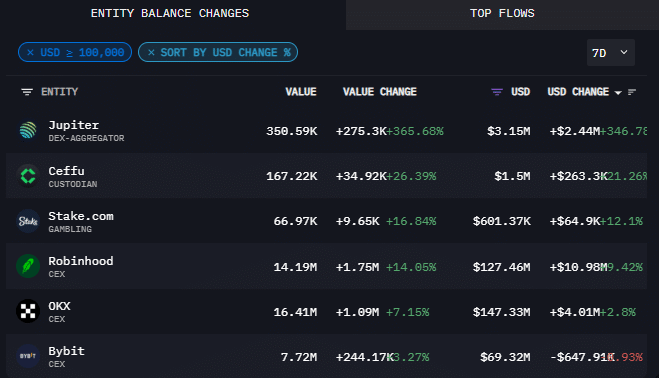Image resolution: width=659 pixels, height=378 pixels.
Task: Select the Bybit row's $69.32M USD value
Action: [505, 357]
